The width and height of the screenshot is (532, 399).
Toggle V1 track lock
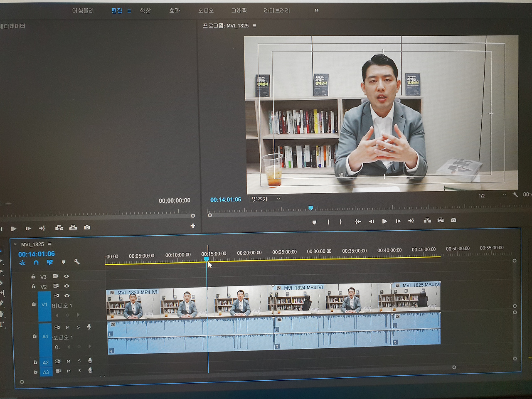[34, 304]
